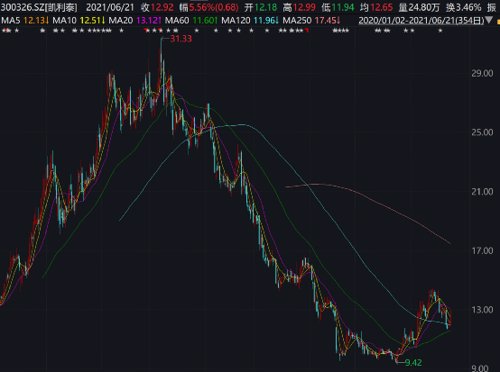
Task: Click the MA120 indicator label
Action: [236, 21]
